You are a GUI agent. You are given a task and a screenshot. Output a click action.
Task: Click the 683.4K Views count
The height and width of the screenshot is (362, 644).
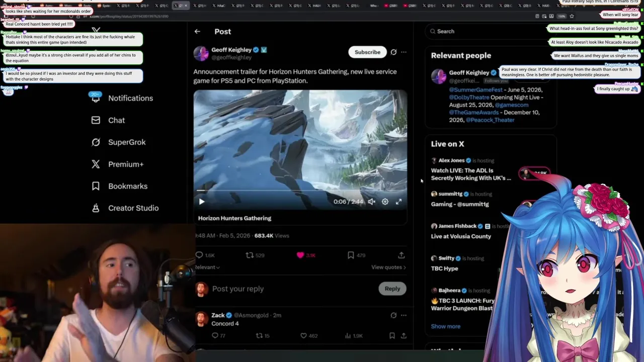(x=272, y=236)
